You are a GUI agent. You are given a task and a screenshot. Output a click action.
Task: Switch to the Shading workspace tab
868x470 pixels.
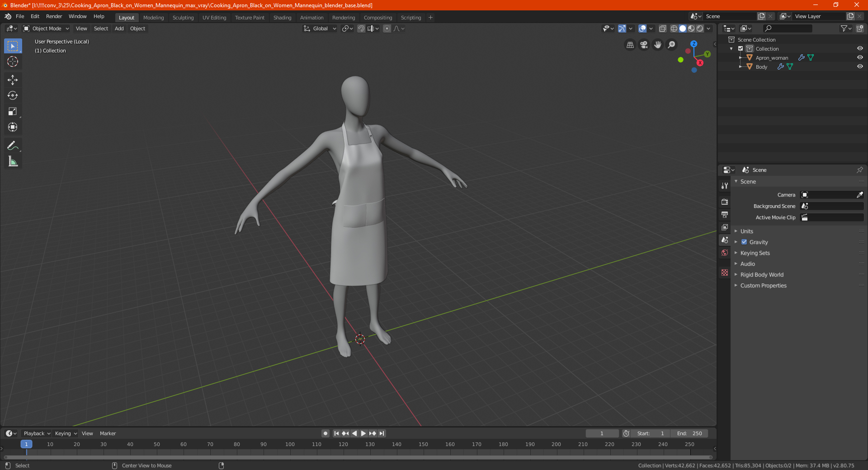point(282,18)
